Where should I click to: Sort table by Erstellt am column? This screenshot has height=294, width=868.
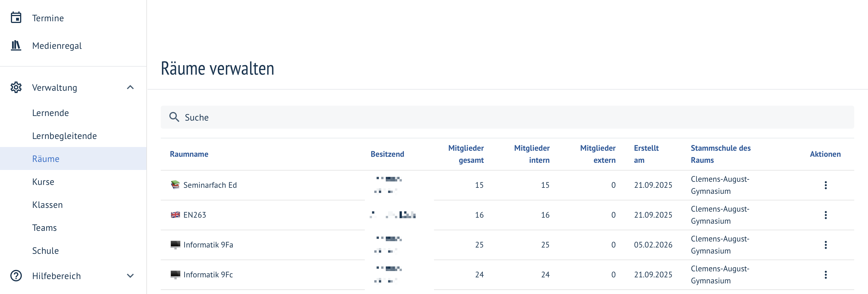[646, 154]
